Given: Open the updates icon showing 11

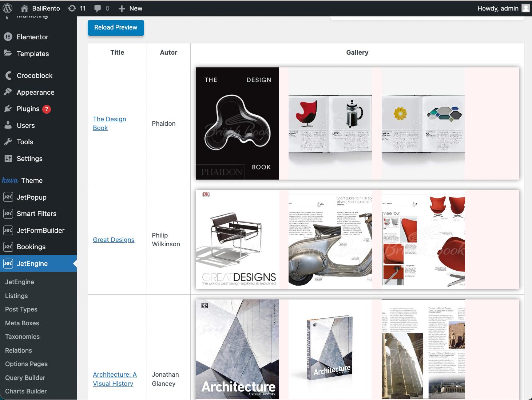Looking at the screenshot, I should pos(72,8).
